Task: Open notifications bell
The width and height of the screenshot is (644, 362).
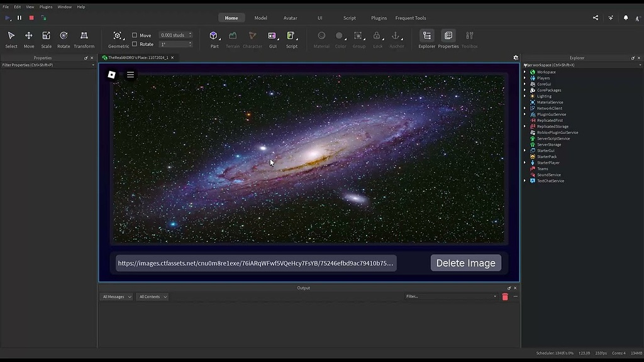Action: (626, 18)
